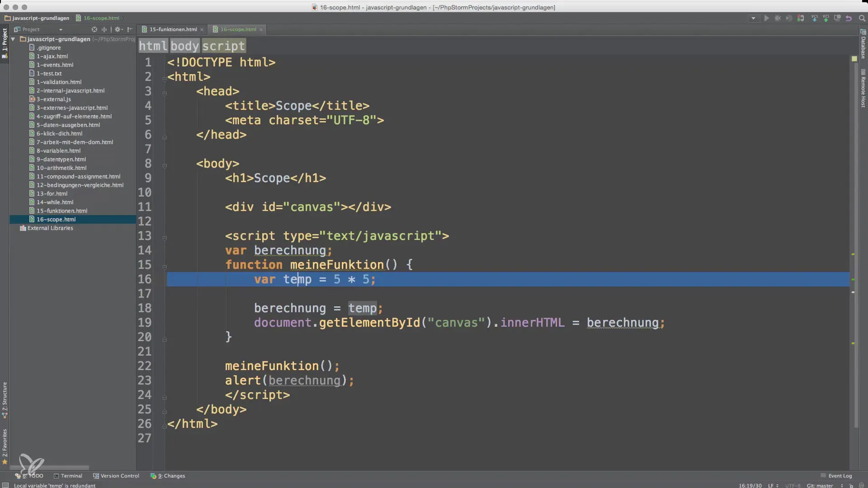This screenshot has height=488, width=868.
Task: Show local history icon in toolbar
Action: [x=837, y=18]
